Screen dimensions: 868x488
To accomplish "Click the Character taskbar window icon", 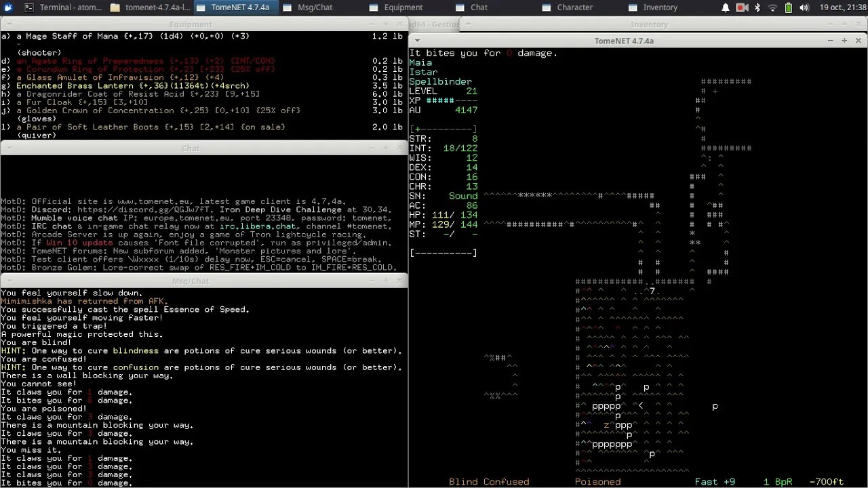I will [x=547, y=7].
